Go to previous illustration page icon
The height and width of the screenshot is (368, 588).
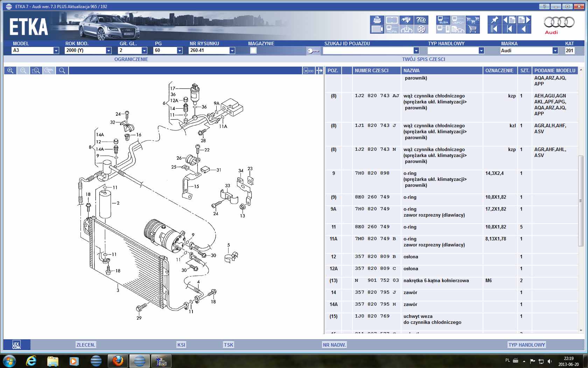pos(509,20)
